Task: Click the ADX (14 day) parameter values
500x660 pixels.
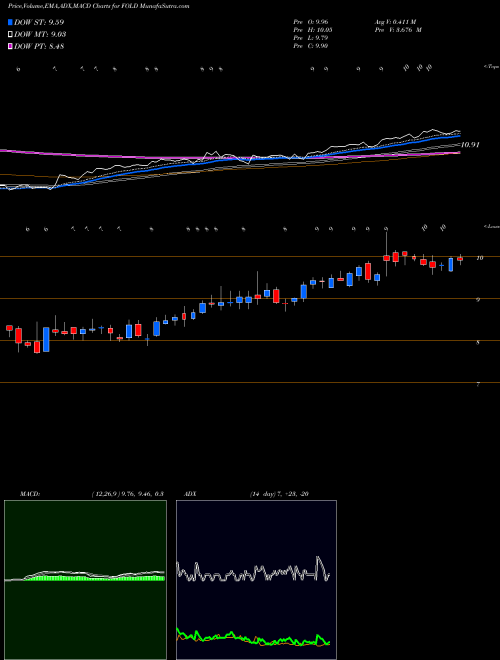Action: (279, 494)
